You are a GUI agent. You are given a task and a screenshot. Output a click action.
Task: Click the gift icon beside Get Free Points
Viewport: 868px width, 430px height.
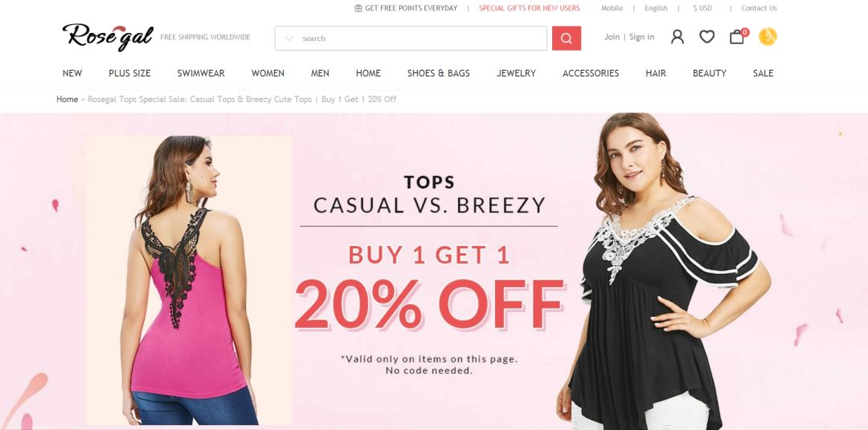358,8
